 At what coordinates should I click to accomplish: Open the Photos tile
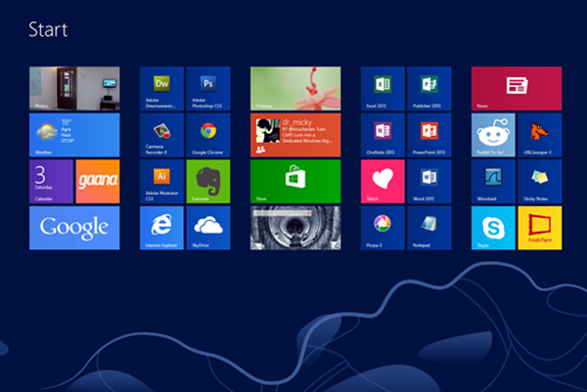click(74, 89)
